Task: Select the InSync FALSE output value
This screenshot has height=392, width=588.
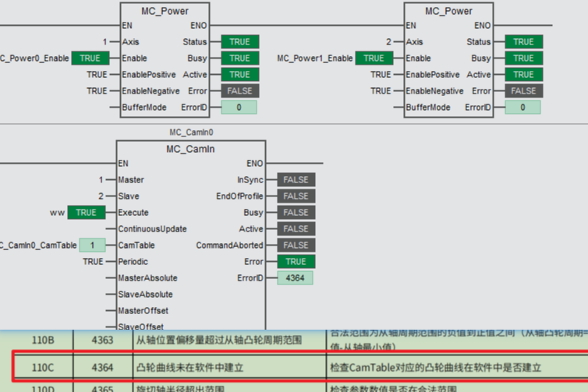Action: click(x=296, y=179)
